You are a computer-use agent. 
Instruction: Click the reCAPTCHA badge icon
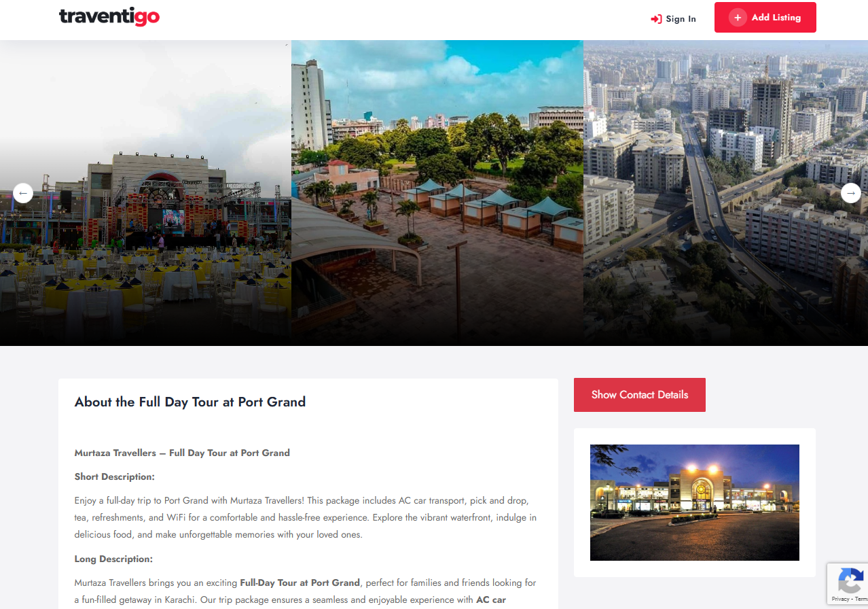pyautogui.click(x=850, y=582)
